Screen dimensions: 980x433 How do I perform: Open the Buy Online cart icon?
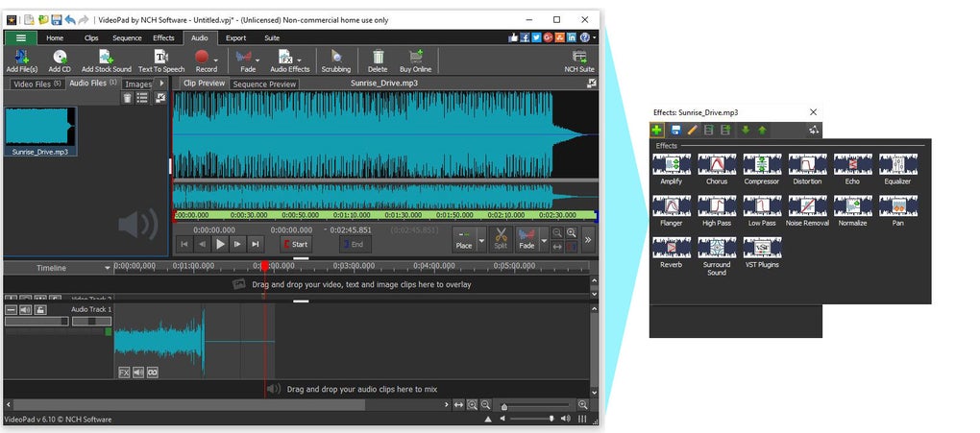(x=416, y=61)
